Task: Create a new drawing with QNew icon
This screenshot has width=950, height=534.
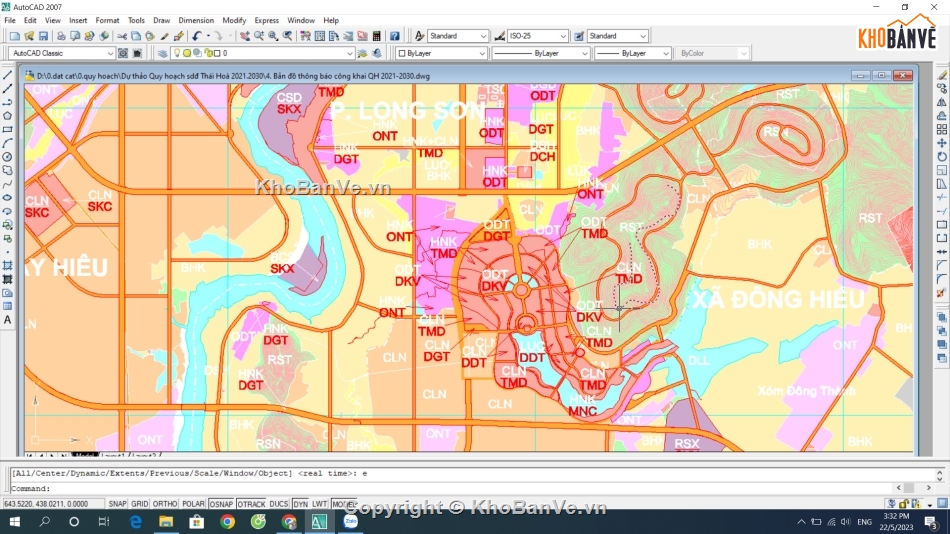Action: coord(15,36)
